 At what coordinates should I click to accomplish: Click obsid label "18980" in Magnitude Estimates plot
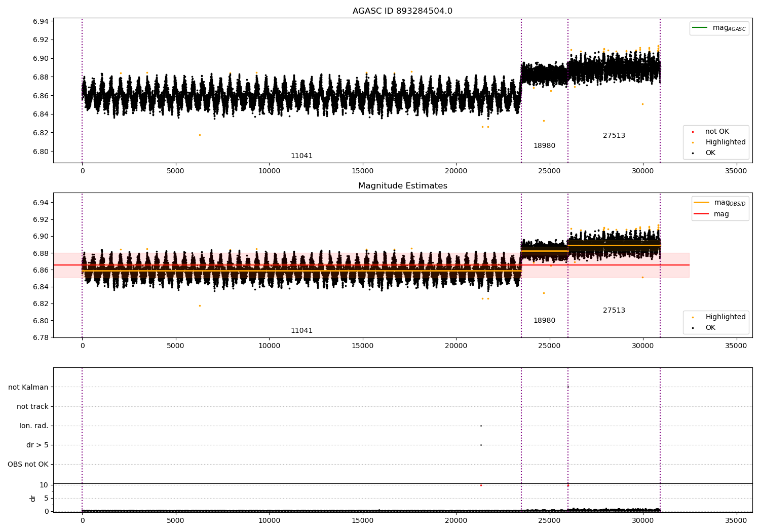[544, 321]
